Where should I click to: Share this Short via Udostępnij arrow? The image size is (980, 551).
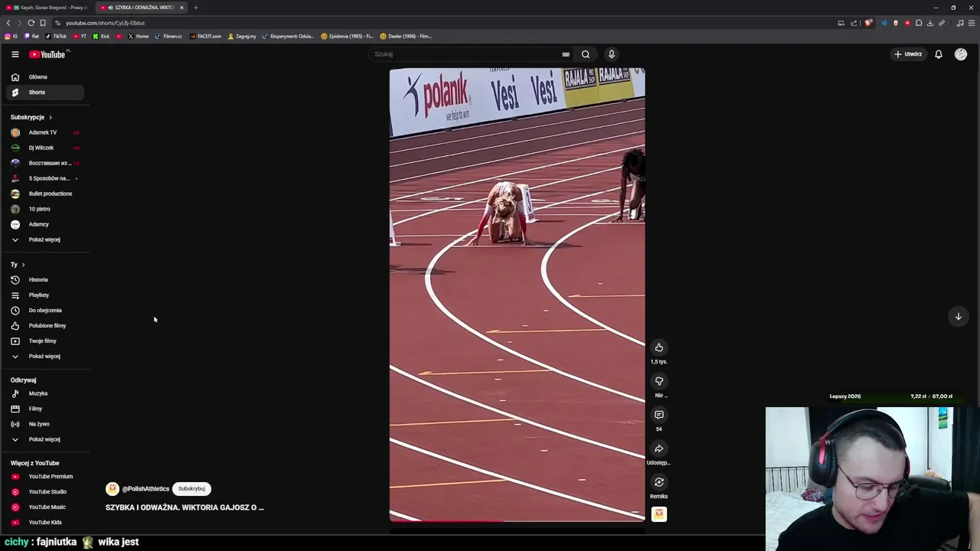(658, 448)
